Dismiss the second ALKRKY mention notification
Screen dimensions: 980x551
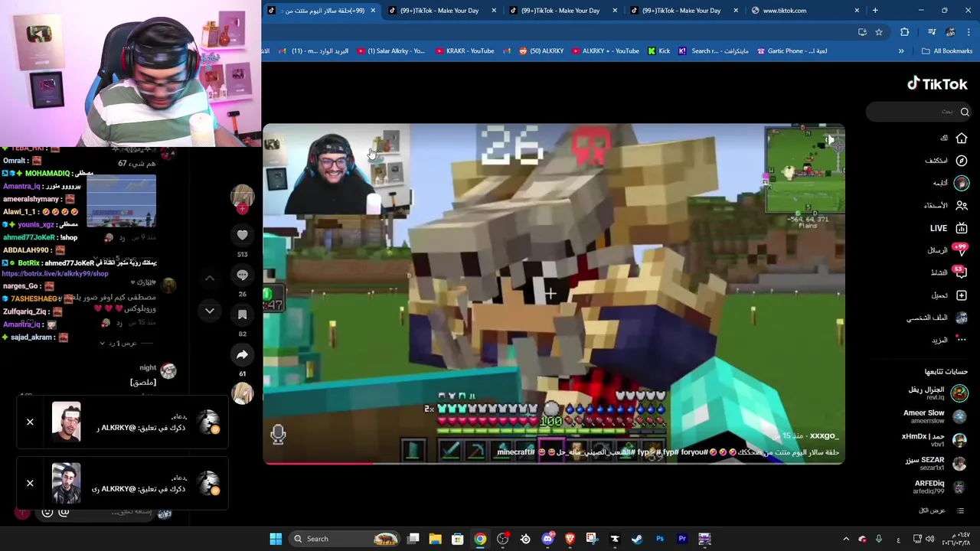point(30,483)
